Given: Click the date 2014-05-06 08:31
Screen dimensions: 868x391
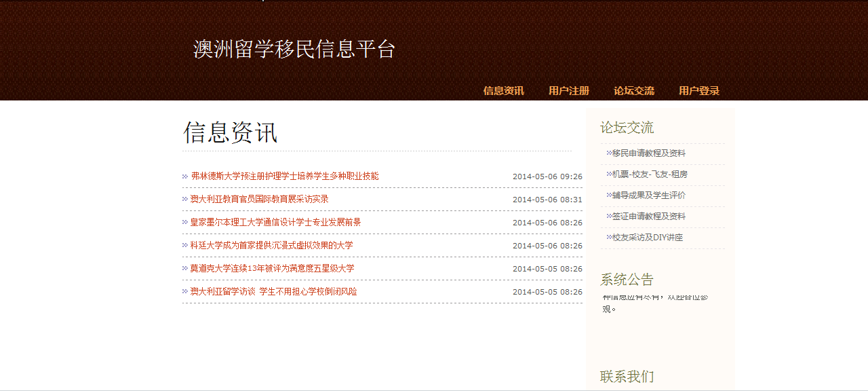Looking at the screenshot, I should click(x=547, y=200).
